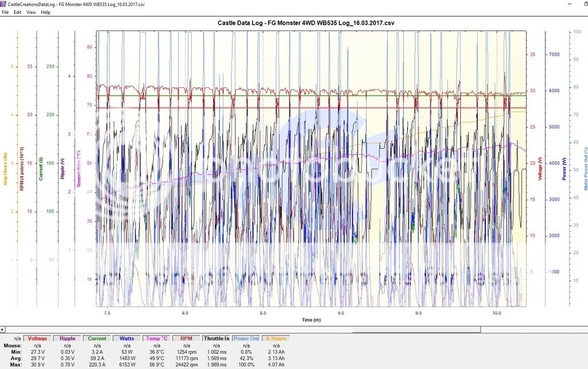Viewport: 588px width, 369px height.
Task: Toggle the A Hours series button
Action: 275,339
